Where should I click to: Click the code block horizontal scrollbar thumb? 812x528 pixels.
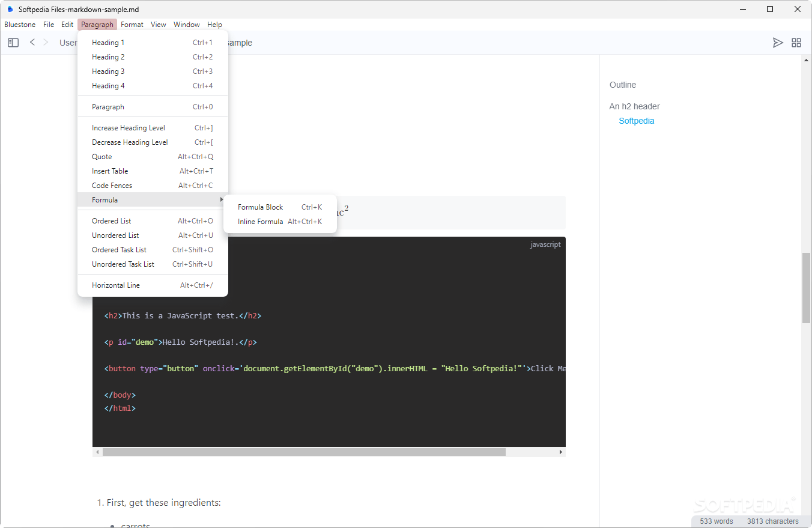coord(304,452)
